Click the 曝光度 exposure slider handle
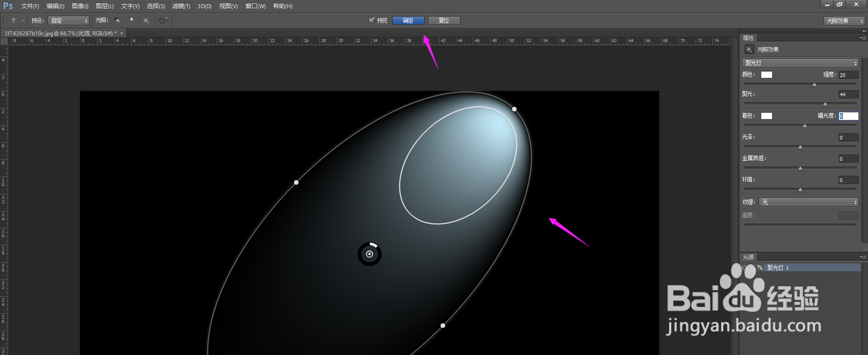The height and width of the screenshot is (355, 868). (805, 126)
